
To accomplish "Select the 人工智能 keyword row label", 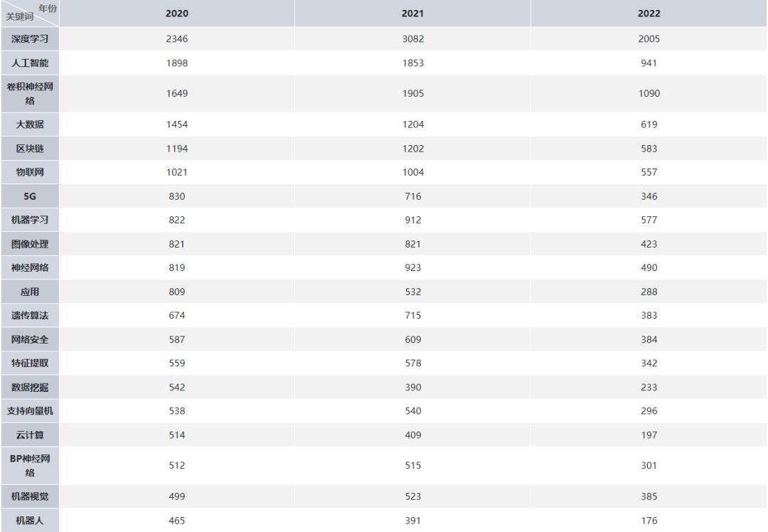I will [30, 63].
